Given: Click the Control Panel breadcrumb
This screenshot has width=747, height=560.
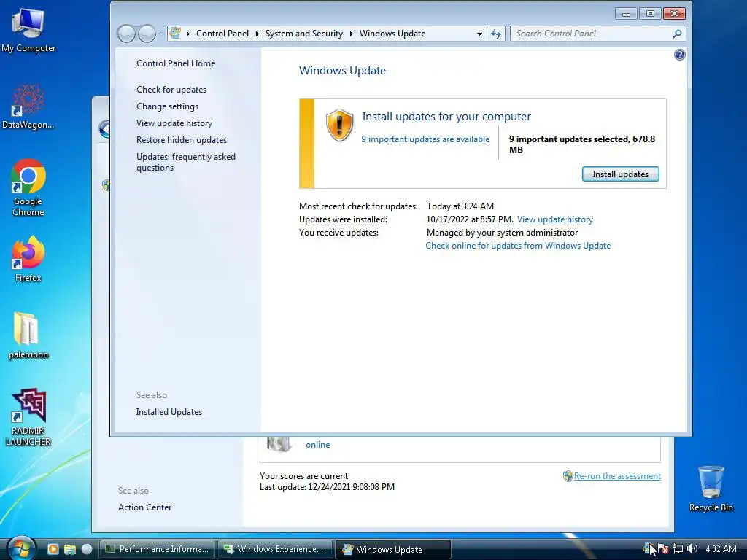Looking at the screenshot, I should [x=222, y=34].
